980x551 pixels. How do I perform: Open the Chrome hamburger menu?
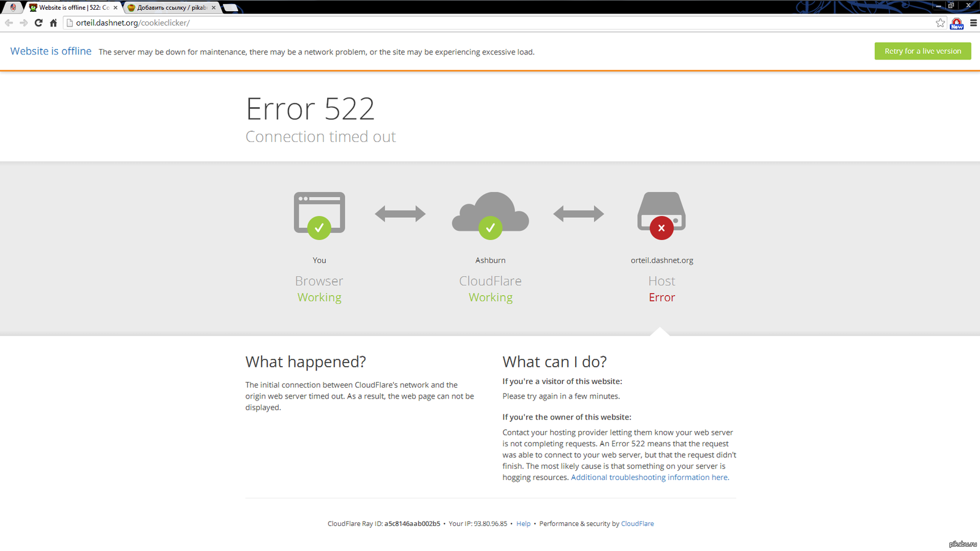click(973, 23)
